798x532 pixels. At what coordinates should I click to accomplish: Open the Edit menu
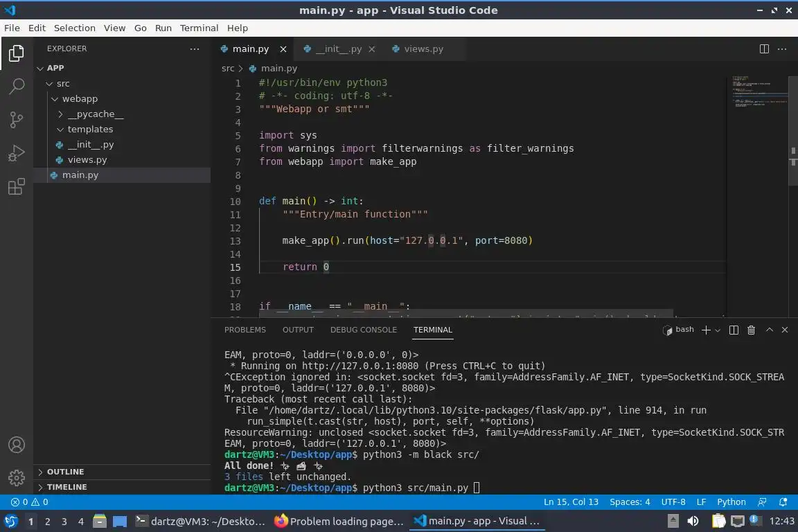click(37, 28)
